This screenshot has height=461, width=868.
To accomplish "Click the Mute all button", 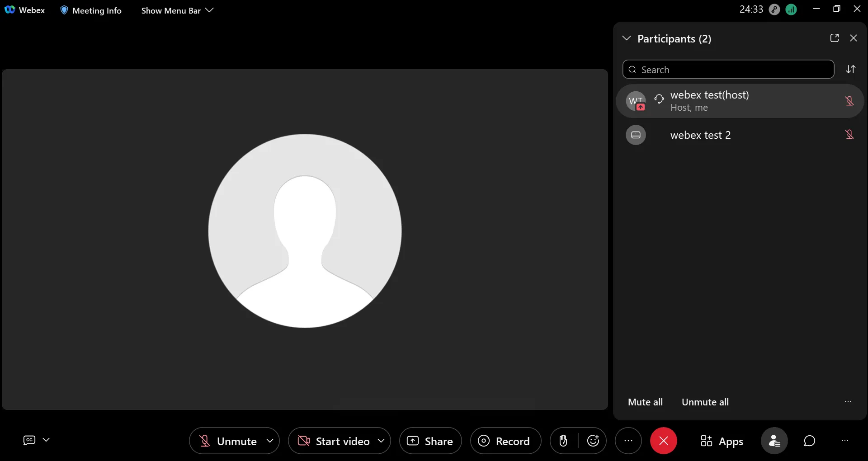I will pyautogui.click(x=645, y=402).
